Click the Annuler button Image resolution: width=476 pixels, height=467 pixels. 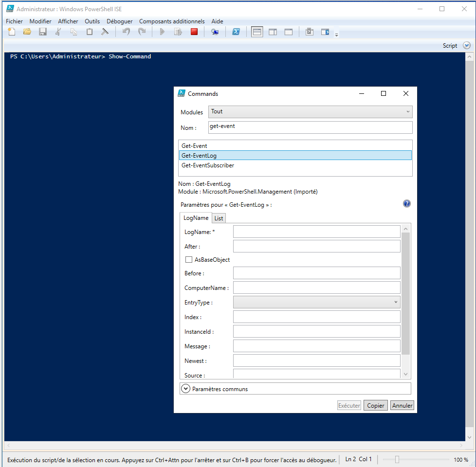402,405
